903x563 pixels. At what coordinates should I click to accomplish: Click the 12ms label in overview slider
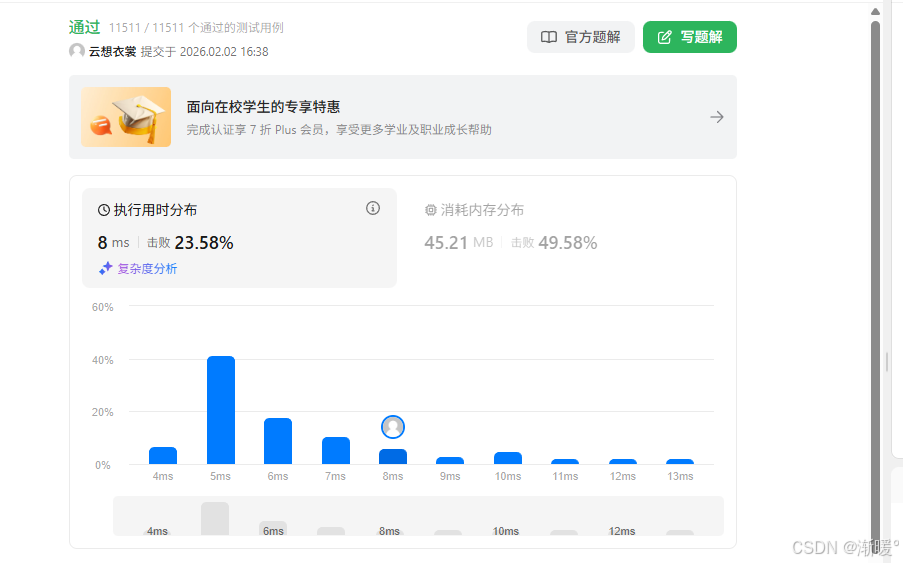click(x=622, y=531)
